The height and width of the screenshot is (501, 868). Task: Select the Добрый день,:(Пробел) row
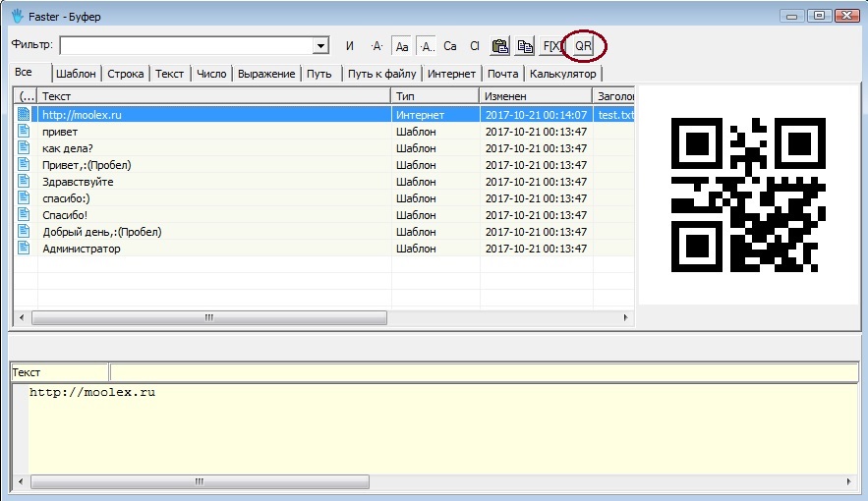tap(323, 232)
